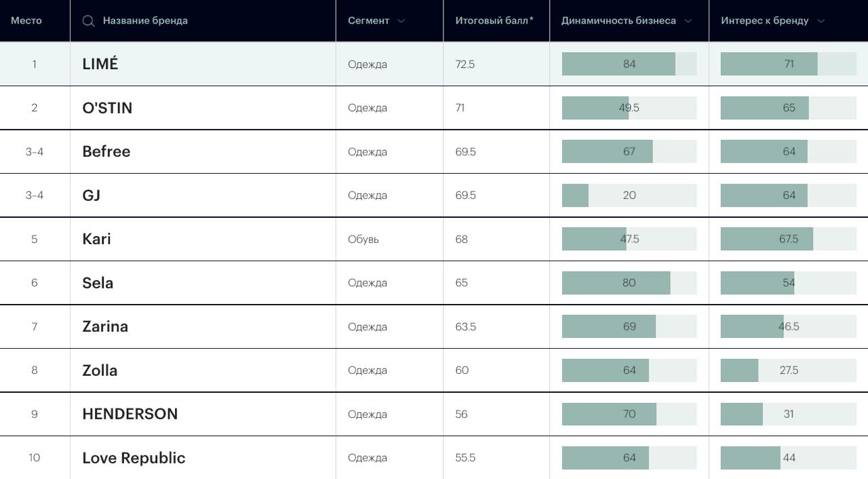This screenshot has width=868, height=479.
Task: Click the Итоговый балл column header
Action: point(494,21)
